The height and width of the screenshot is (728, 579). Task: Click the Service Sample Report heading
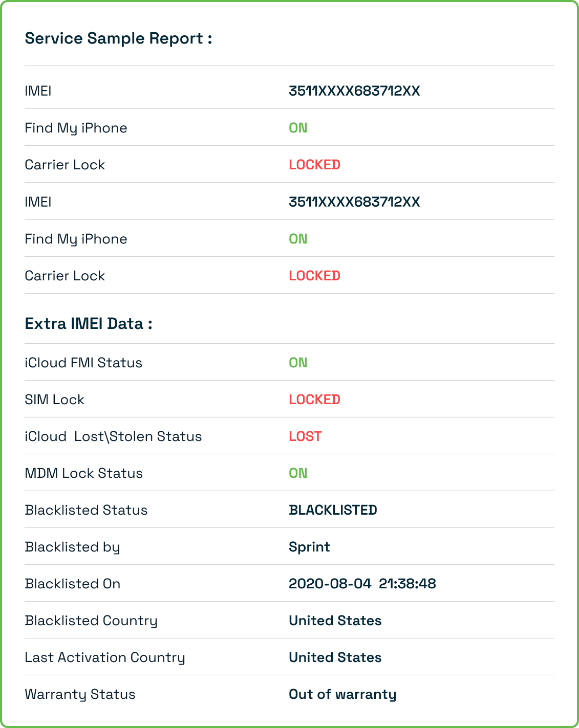tap(118, 39)
